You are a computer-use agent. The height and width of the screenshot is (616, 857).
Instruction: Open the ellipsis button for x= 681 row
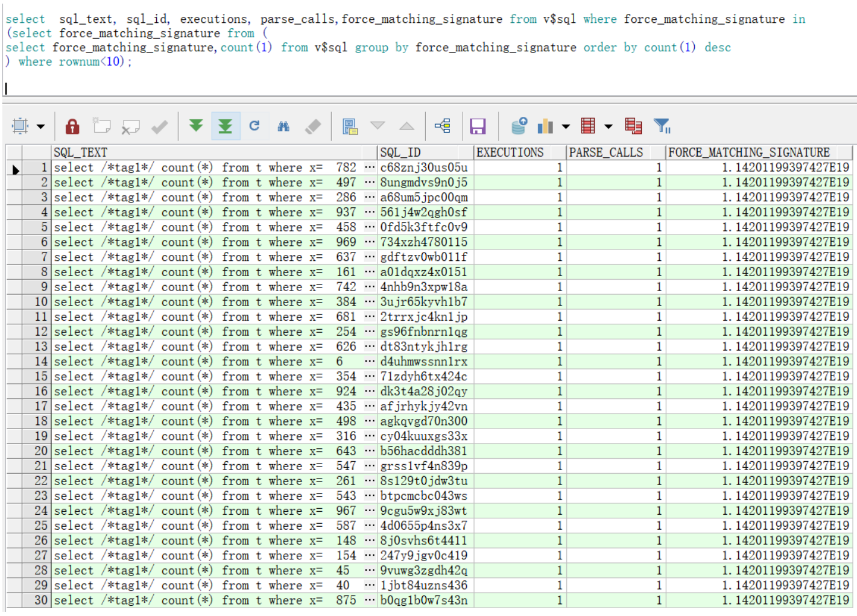pyautogui.click(x=370, y=317)
